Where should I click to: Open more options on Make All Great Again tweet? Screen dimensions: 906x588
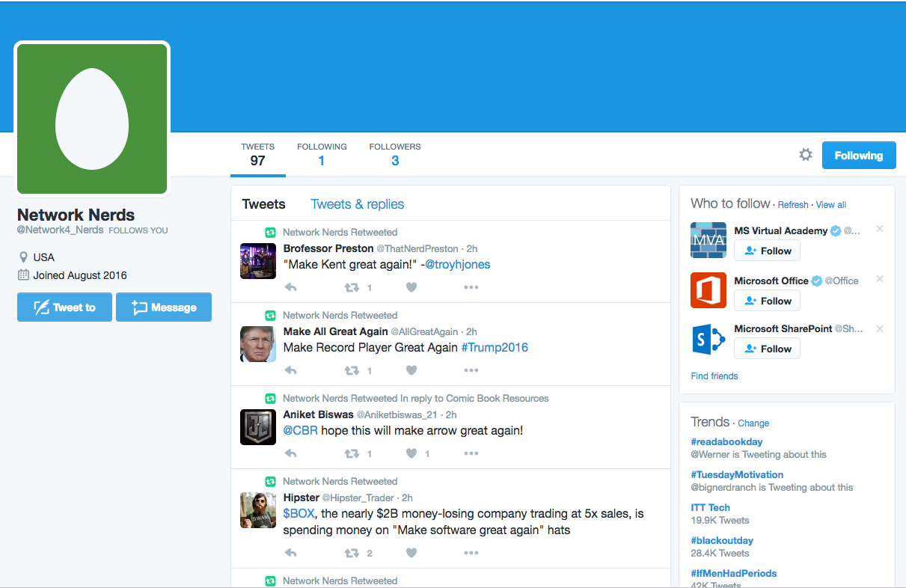point(471,370)
